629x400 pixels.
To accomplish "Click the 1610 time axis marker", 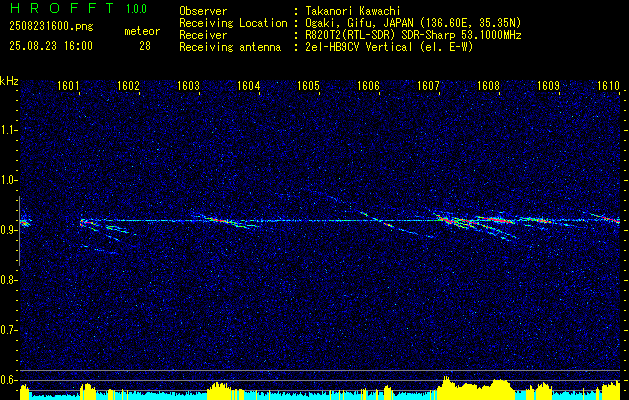I will pos(608,85).
